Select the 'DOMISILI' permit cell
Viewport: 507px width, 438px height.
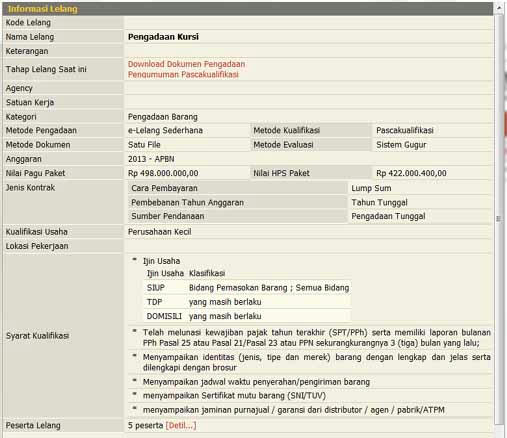164,316
